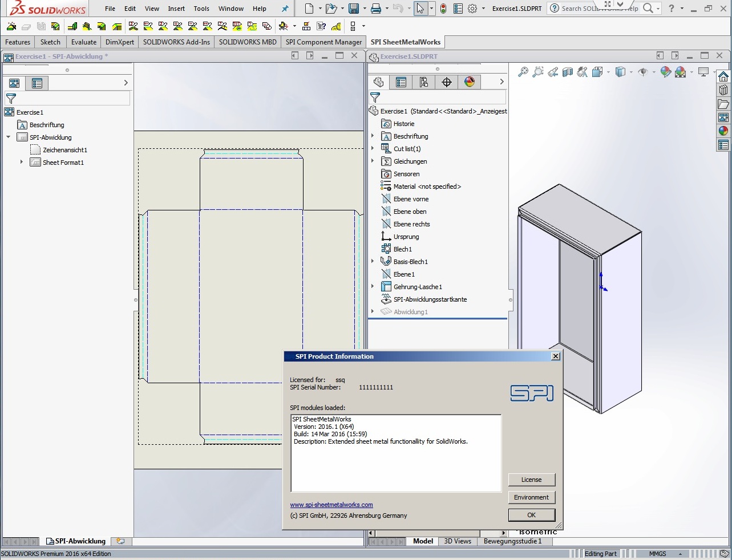The image size is (732, 560).
Task: Open Appearances color ball in task pane
Action: 723,131
